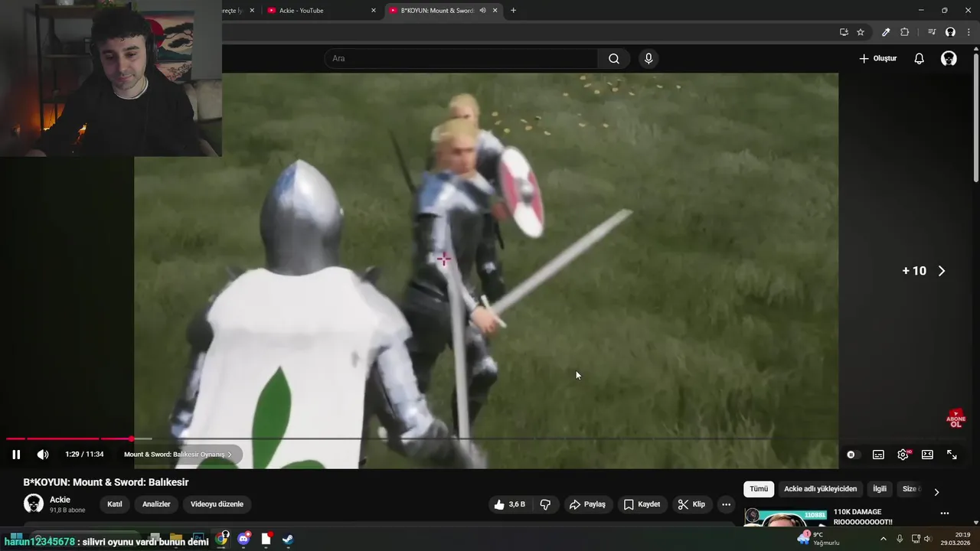Click the 'Katıl' join button
This screenshot has height=551, width=980.
pyautogui.click(x=114, y=504)
